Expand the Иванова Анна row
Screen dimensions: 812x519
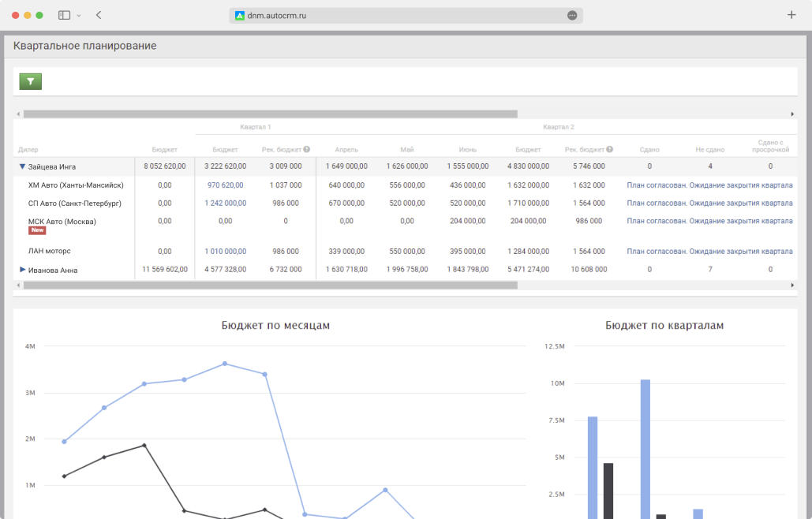22,270
